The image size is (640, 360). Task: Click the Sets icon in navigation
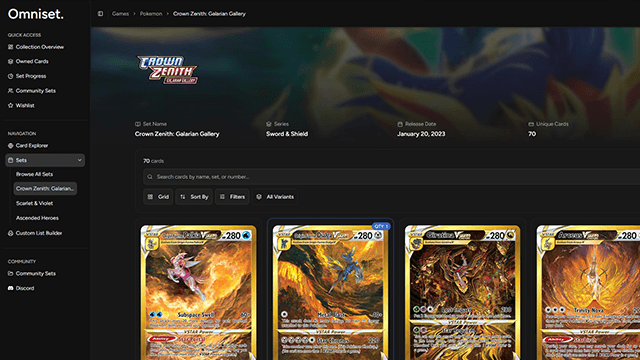click(x=11, y=160)
